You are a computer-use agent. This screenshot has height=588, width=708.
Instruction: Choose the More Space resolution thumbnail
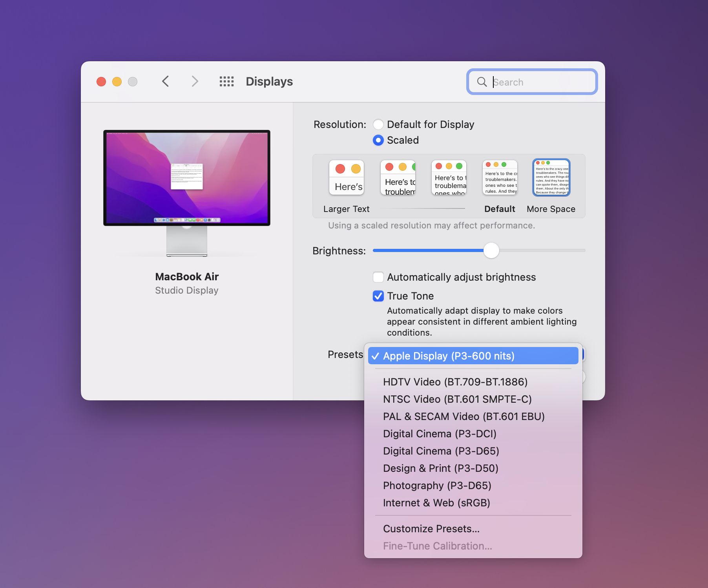pyautogui.click(x=551, y=177)
